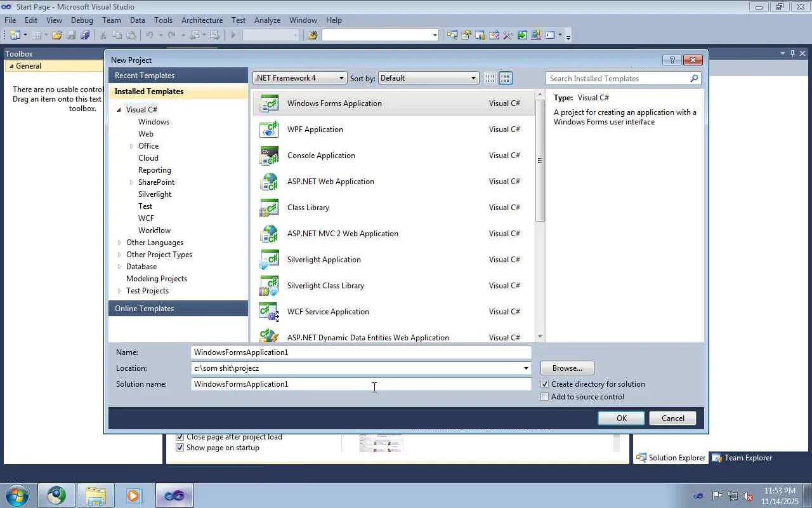Image resolution: width=812 pixels, height=508 pixels.
Task: Select the WPF Application template
Action: point(393,130)
